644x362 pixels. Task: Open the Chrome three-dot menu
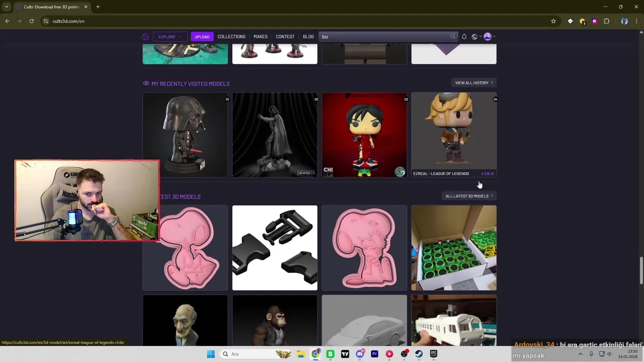point(636,21)
